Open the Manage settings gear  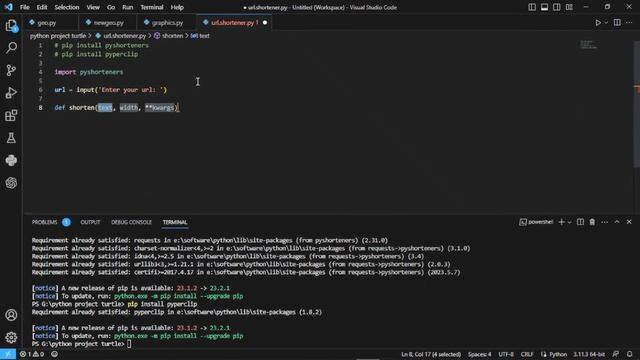tap(11, 338)
